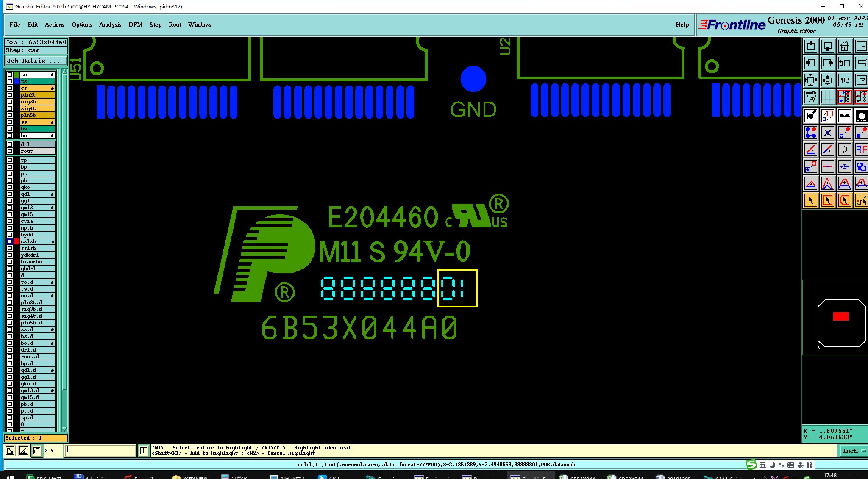
Task: Click the pan down view icon
Action: (x=827, y=46)
